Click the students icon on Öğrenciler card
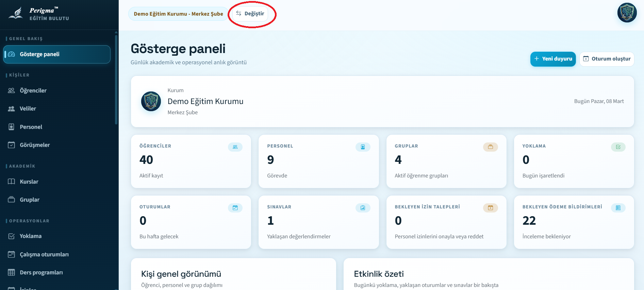The image size is (644, 290). coord(235,147)
